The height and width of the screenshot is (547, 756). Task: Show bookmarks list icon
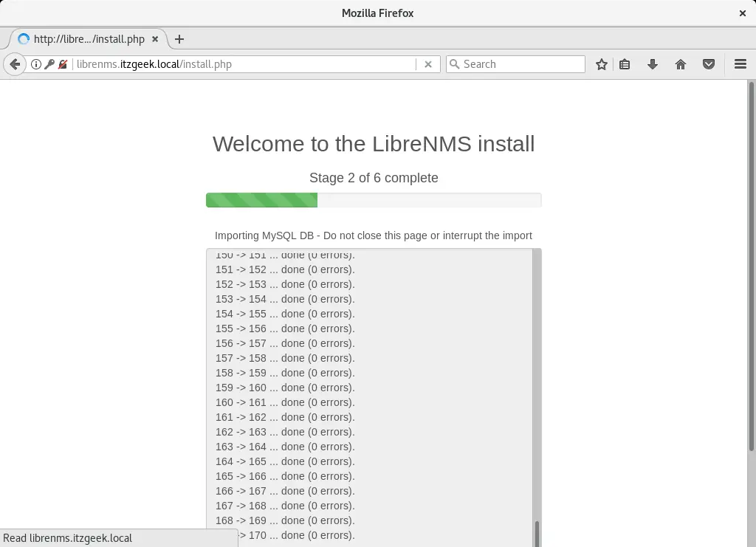point(625,64)
